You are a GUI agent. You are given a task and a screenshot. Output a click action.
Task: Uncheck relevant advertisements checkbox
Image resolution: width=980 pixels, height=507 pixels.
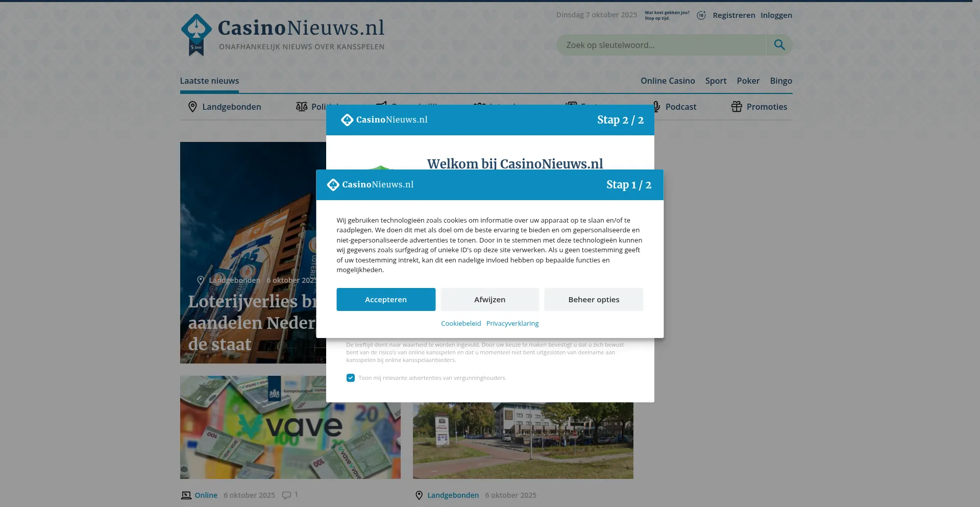(x=351, y=378)
